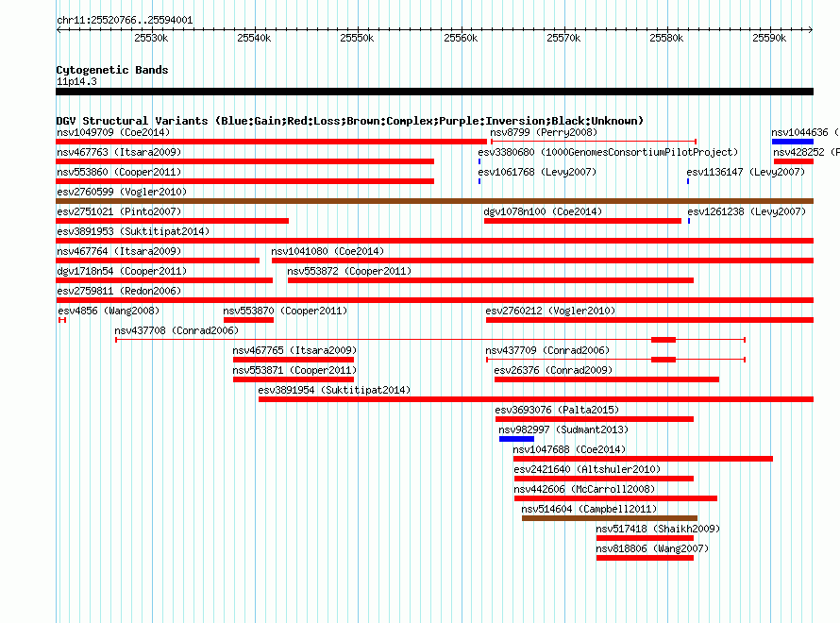The image size is (840, 623).
Task: Open the blue nsv1044636 gain variant
Action: (x=792, y=142)
